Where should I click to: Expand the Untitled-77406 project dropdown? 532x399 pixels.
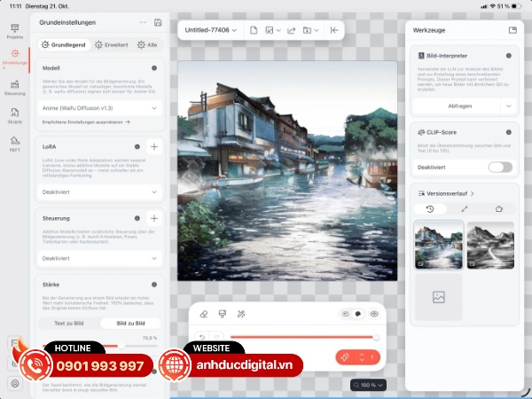[x=211, y=30]
